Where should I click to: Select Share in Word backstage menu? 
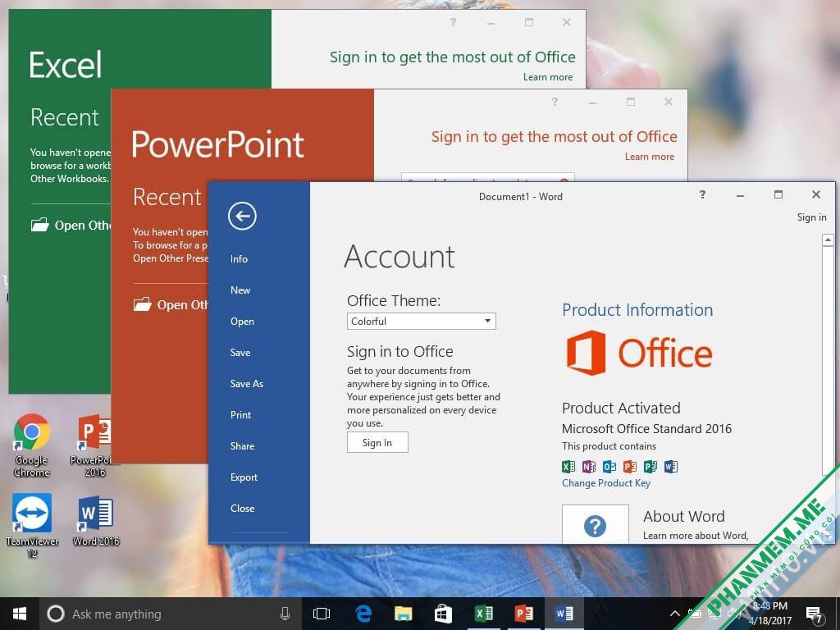[x=242, y=445]
